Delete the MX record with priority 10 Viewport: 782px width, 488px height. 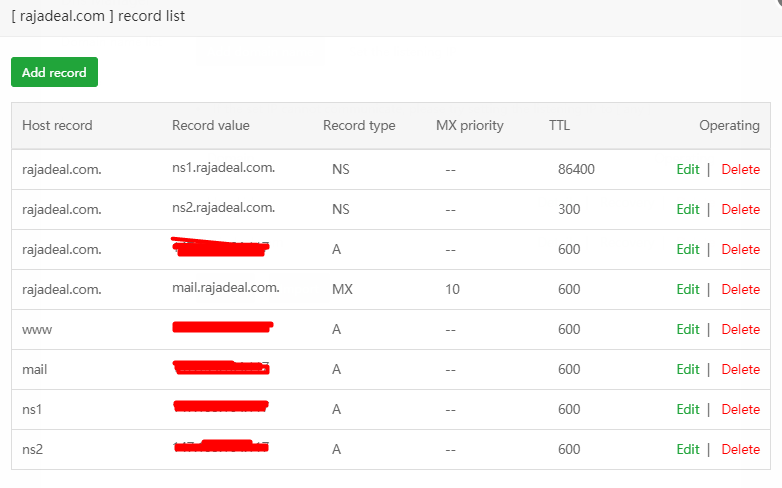pos(740,289)
